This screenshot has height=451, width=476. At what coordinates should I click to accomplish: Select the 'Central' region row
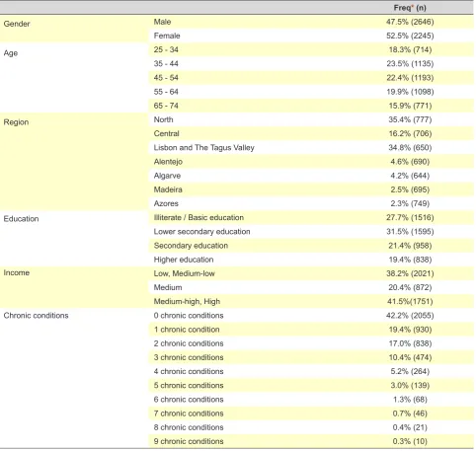[167, 133]
